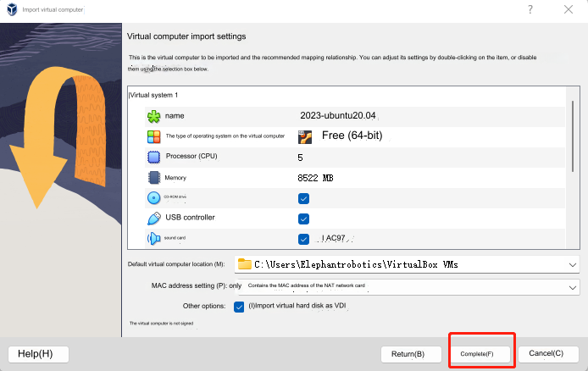This screenshot has width=588, height=371.
Task: Toggle the USB controller checkbox
Action: point(303,219)
